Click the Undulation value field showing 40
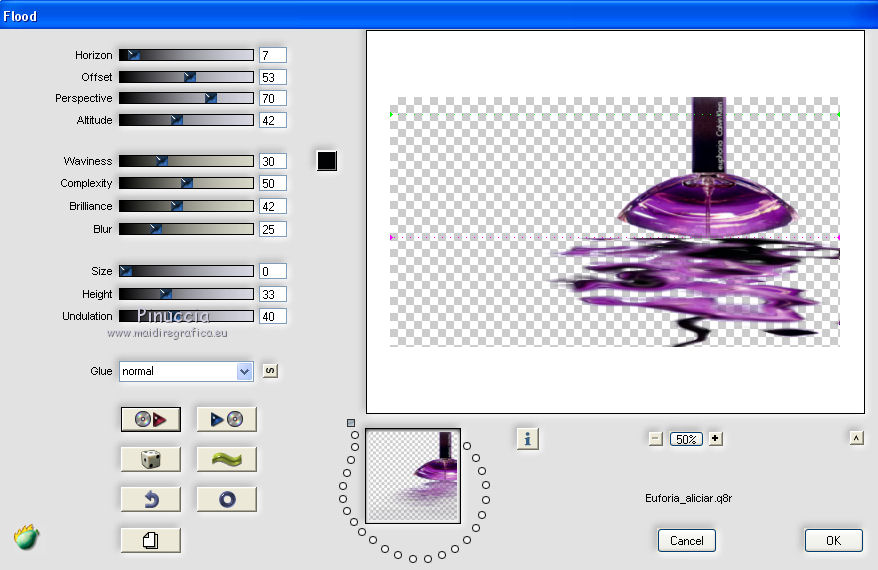 pyautogui.click(x=273, y=316)
